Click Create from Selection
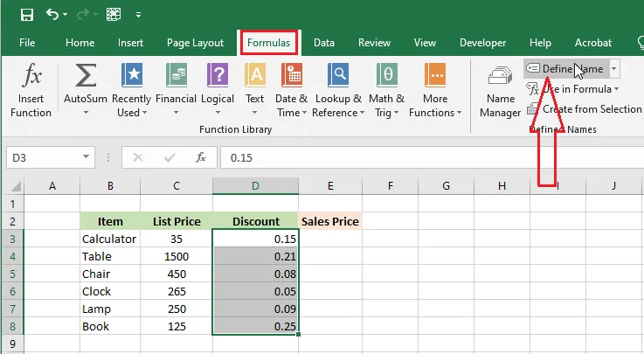Image resolution: width=644 pixels, height=354 pixels. tap(584, 109)
